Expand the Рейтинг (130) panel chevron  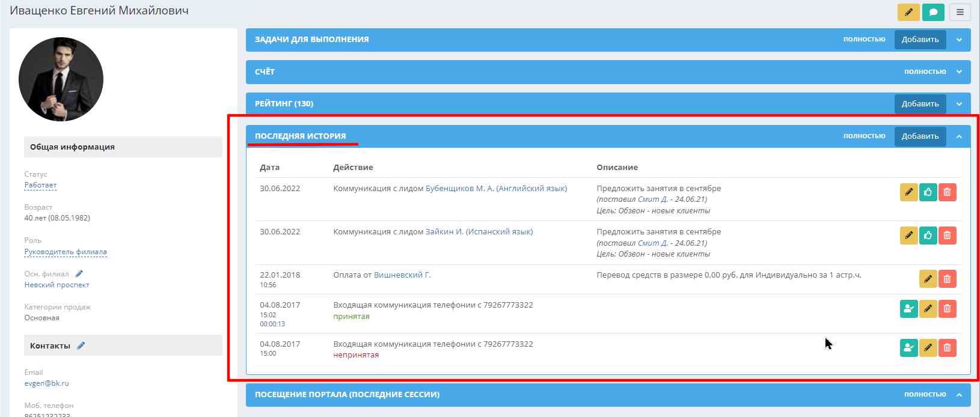coord(959,104)
